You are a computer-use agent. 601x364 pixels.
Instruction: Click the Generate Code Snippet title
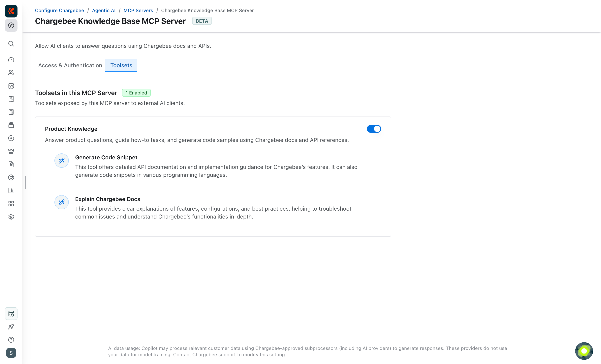point(106,157)
